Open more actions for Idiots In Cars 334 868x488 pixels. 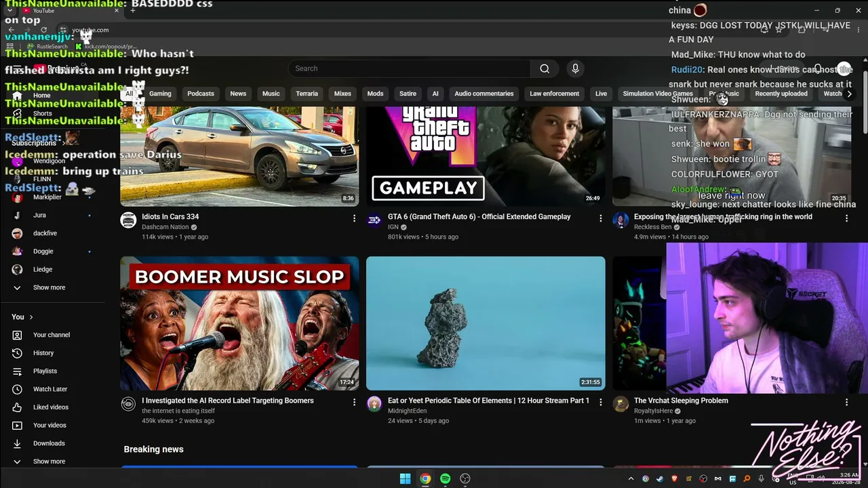click(x=354, y=218)
